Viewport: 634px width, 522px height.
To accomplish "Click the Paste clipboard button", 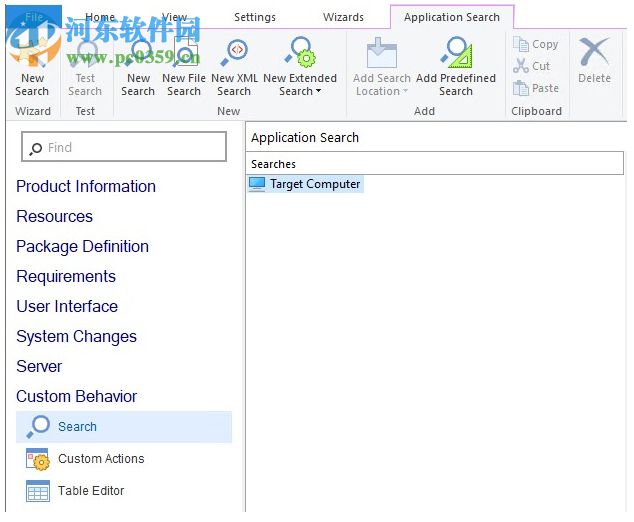I will [536, 88].
